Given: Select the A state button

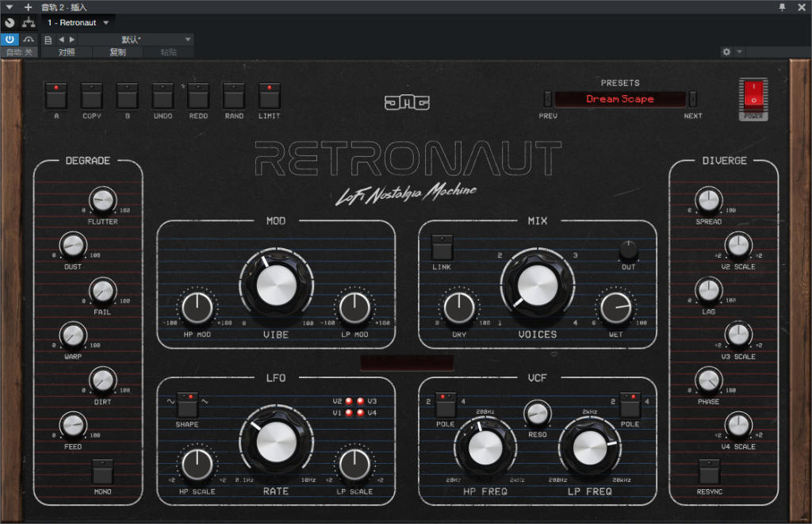Looking at the screenshot, I should (56, 96).
